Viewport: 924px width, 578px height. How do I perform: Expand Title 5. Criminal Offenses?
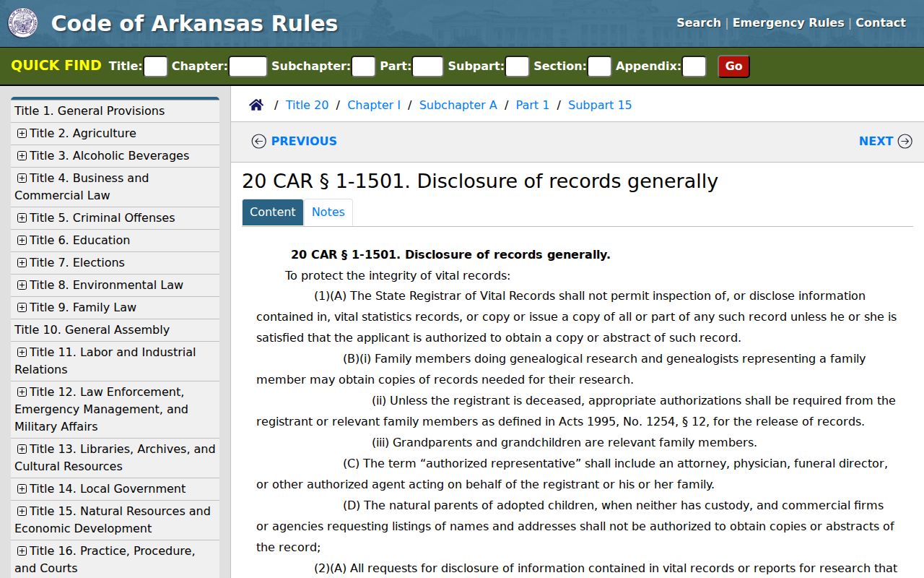(22, 217)
